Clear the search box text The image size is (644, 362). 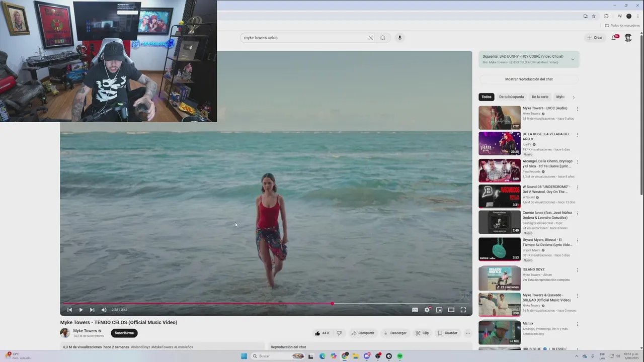tap(371, 38)
